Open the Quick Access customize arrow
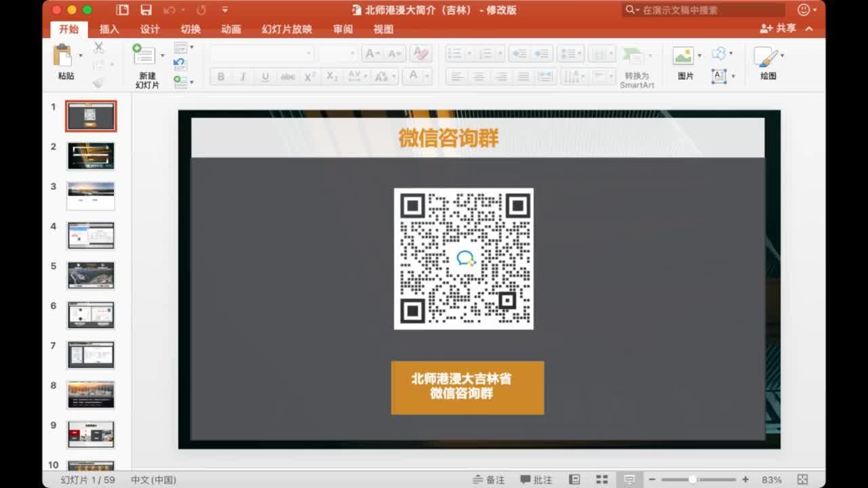868x488 pixels. (x=225, y=9)
